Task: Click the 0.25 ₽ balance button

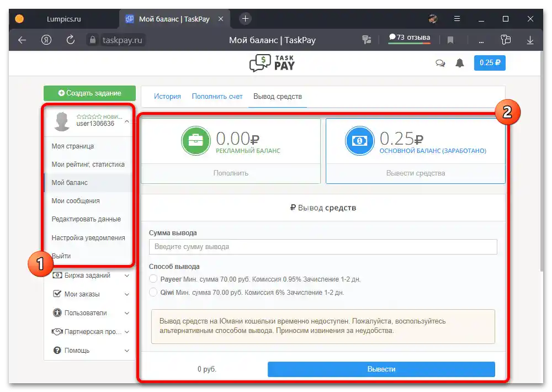Action: [490, 63]
